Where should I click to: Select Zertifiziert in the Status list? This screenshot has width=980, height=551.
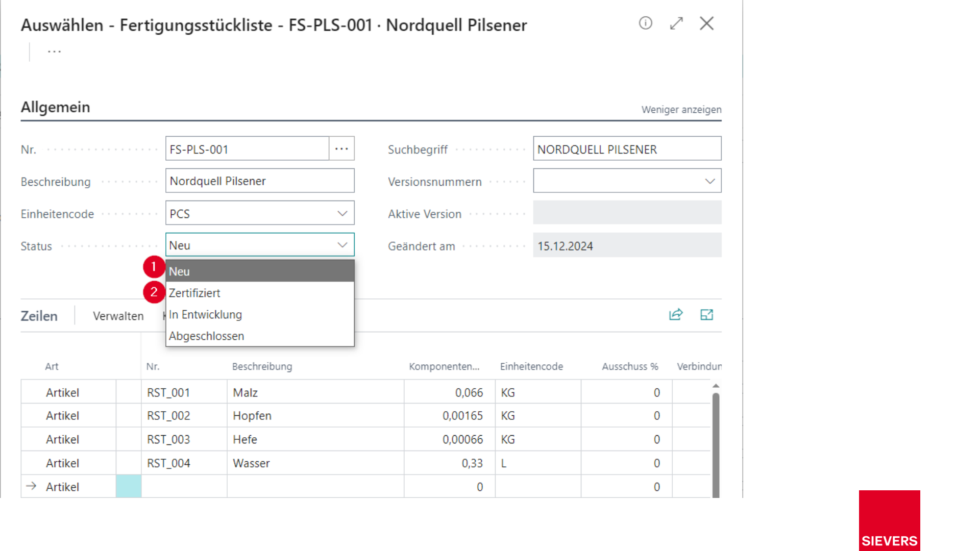click(x=260, y=293)
